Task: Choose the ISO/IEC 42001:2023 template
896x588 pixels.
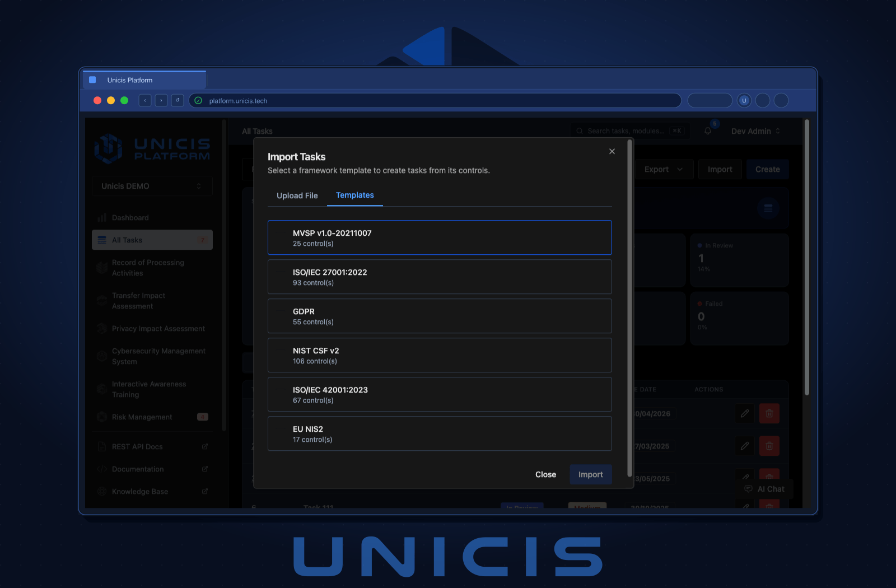Action: [x=440, y=394]
